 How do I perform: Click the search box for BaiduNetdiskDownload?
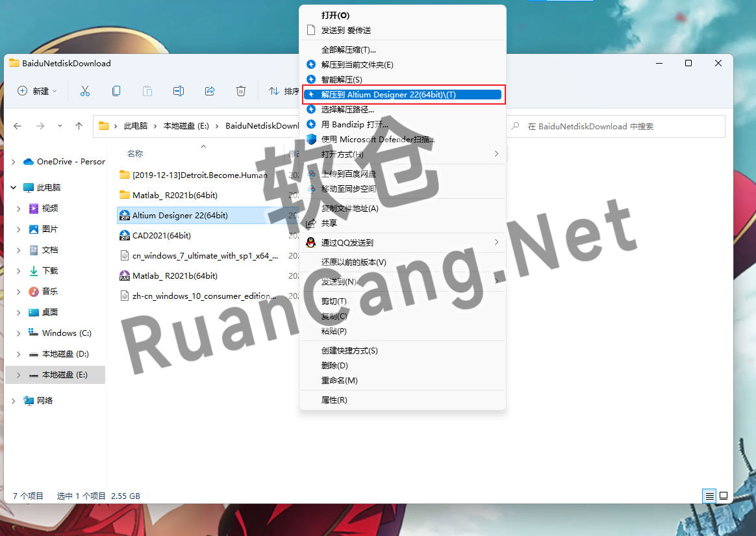[x=617, y=127]
